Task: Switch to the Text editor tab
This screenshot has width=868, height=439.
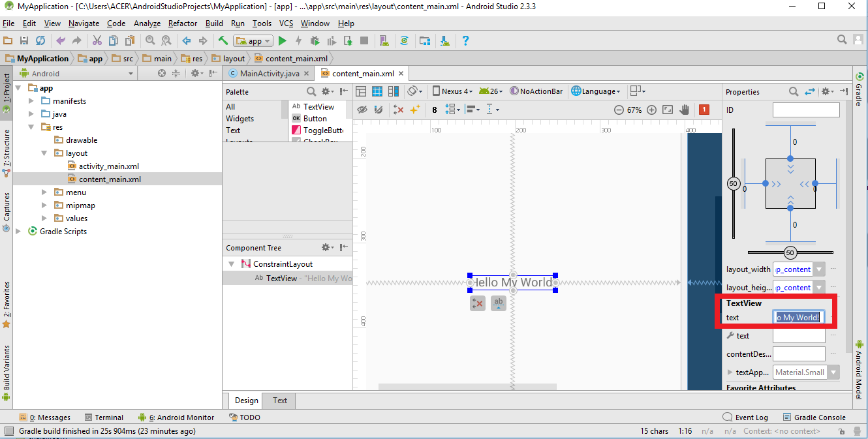Action: click(x=280, y=401)
